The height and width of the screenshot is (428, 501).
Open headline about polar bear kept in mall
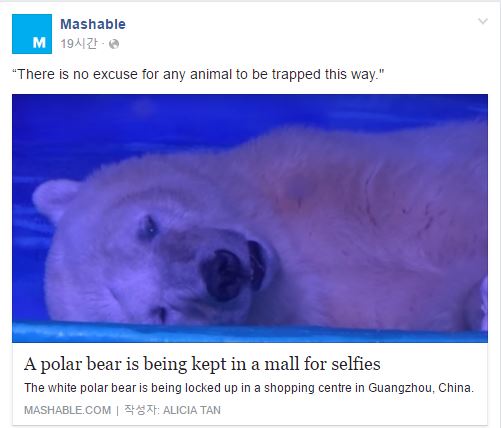tap(202, 364)
